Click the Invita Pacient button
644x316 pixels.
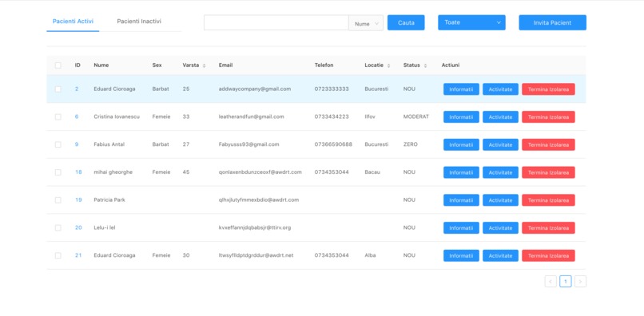coord(552,22)
